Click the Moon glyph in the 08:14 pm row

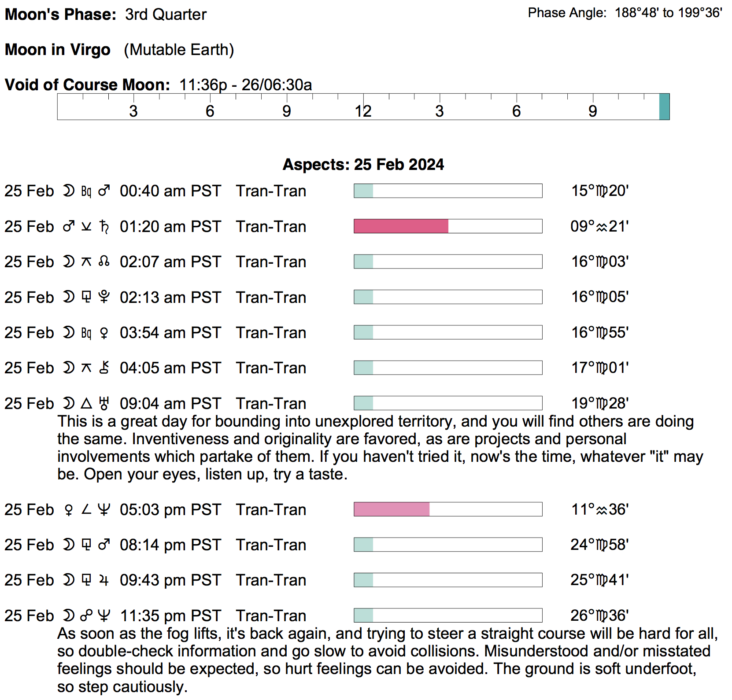68,545
